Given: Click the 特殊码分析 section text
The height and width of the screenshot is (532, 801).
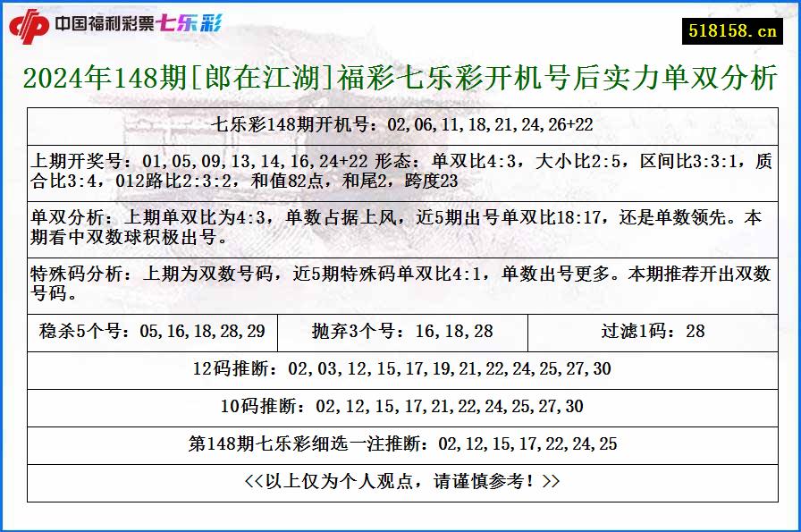Looking at the screenshot, I should [400, 284].
